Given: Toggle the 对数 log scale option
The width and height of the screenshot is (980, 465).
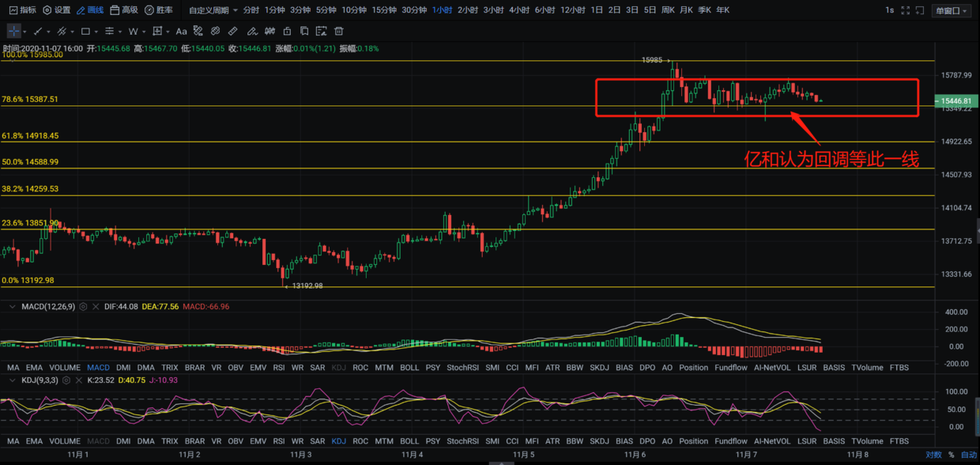Looking at the screenshot, I should [x=933, y=455].
